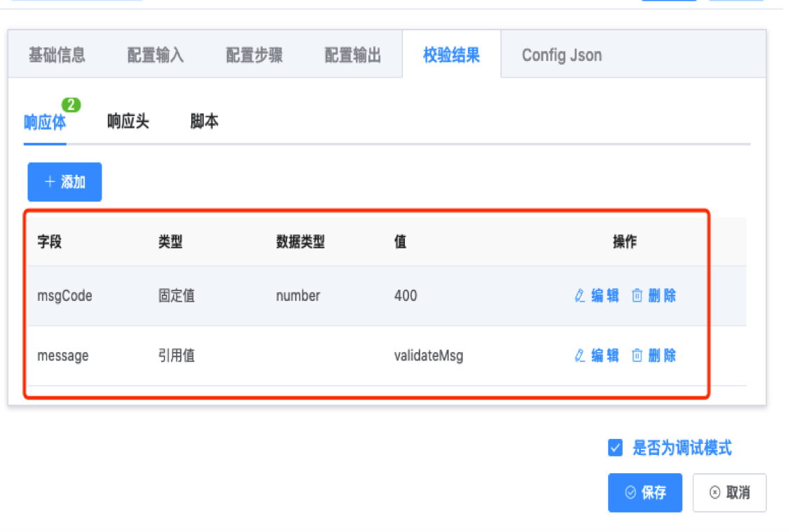Edit the msgCode row
This screenshot has height=532, width=788.
(x=597, y=295)
